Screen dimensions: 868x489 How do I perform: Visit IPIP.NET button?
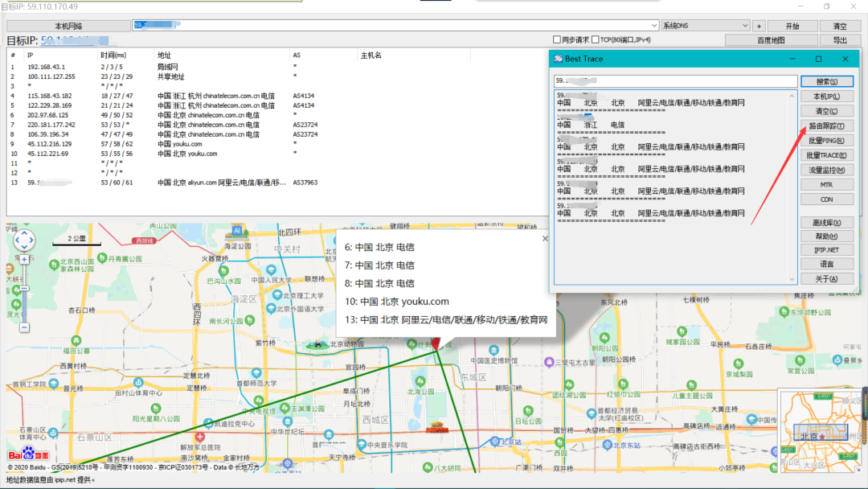tap(826, 250)
